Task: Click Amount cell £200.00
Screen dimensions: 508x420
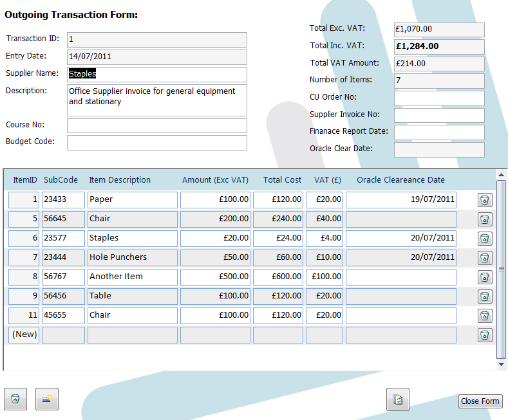Action: pyautogui.click(x=215, y=219)
